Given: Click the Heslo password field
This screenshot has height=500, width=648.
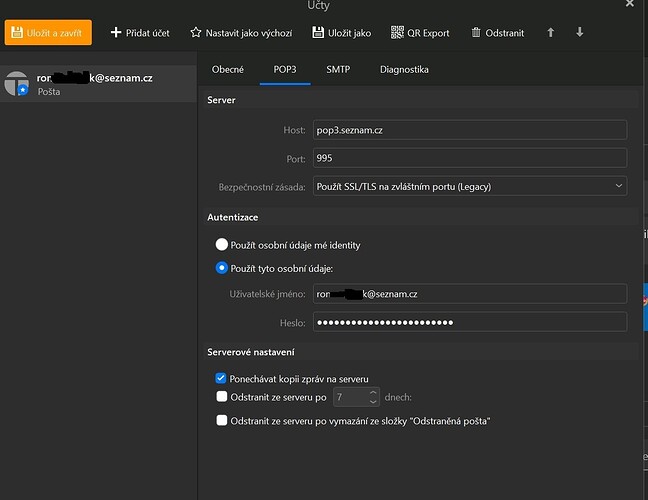Looking at the screenshot, I should tap(470, 322).
